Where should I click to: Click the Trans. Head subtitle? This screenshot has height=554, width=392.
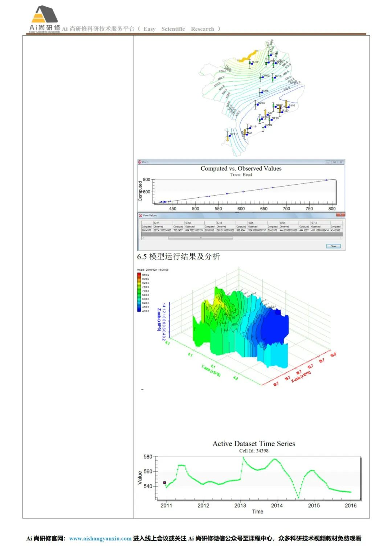click(241, 175)
